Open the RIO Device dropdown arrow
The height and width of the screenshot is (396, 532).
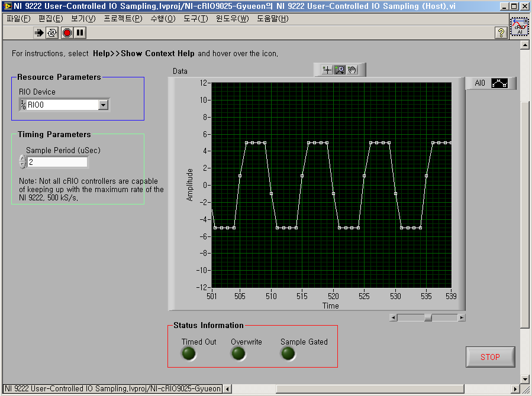(103, 105)
